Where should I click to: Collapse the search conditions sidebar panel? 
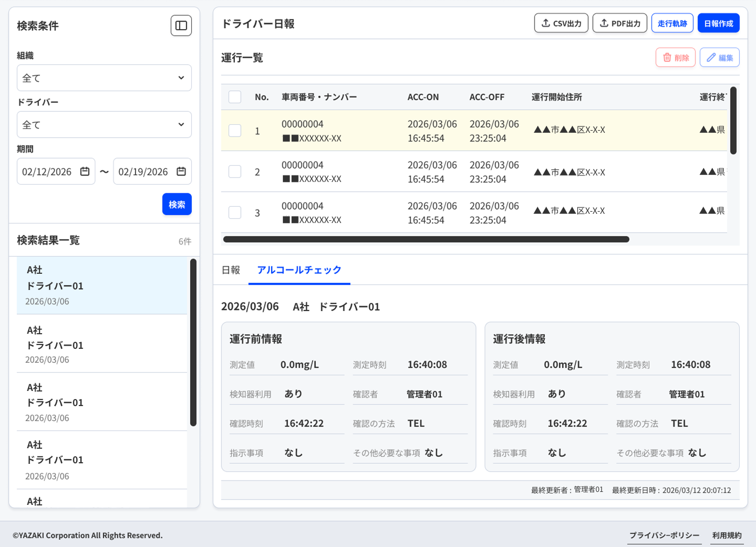point(181,25)
